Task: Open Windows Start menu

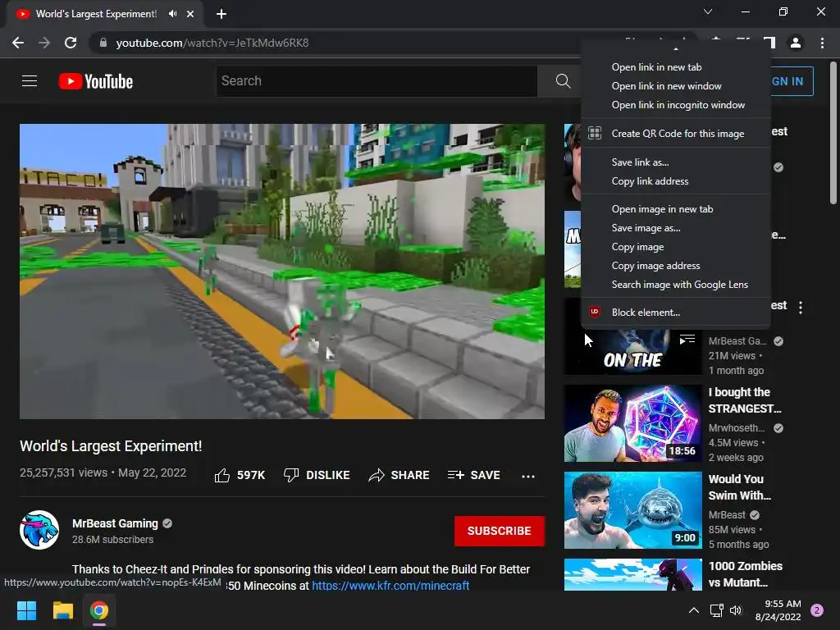Action: (26, 610)
